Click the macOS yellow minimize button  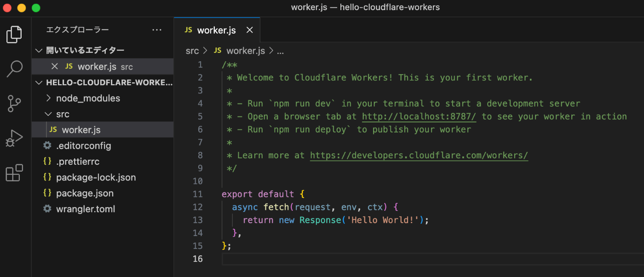(x=22, y=8)
